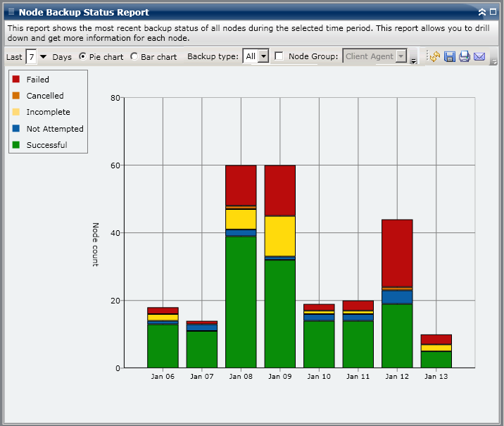Click the print report icon

465,56
